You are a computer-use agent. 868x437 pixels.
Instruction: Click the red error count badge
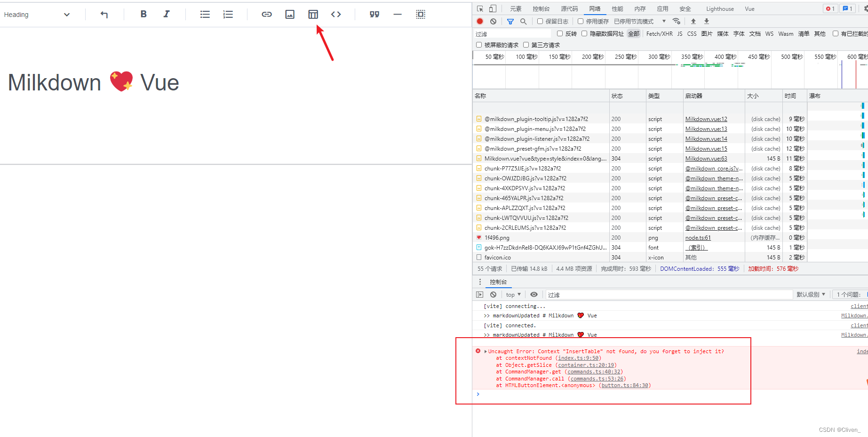830,8
